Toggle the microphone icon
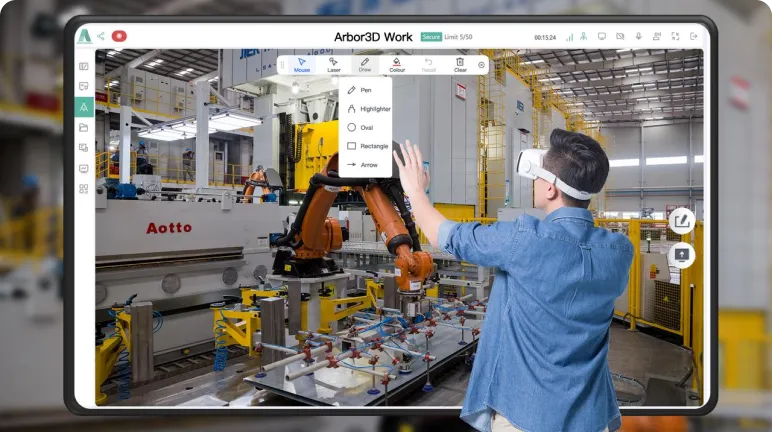 (638, 36)
